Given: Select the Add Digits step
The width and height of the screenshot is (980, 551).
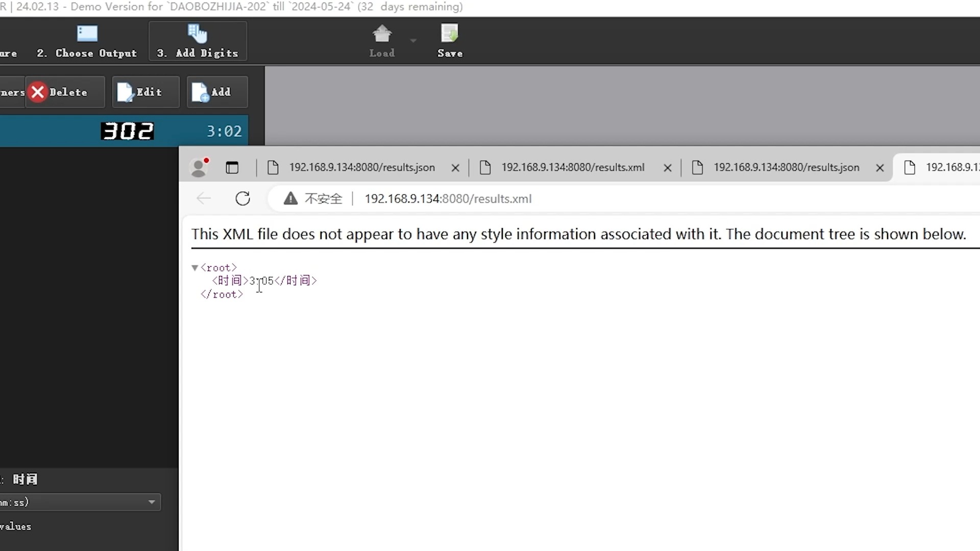Looking at the screenshot, I should 198,41.
